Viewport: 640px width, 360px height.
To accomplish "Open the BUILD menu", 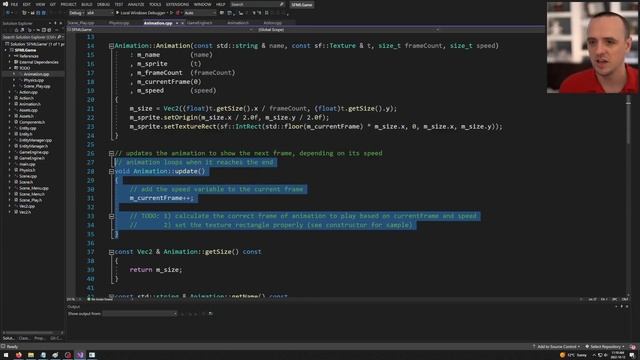I will click(87, 4).
